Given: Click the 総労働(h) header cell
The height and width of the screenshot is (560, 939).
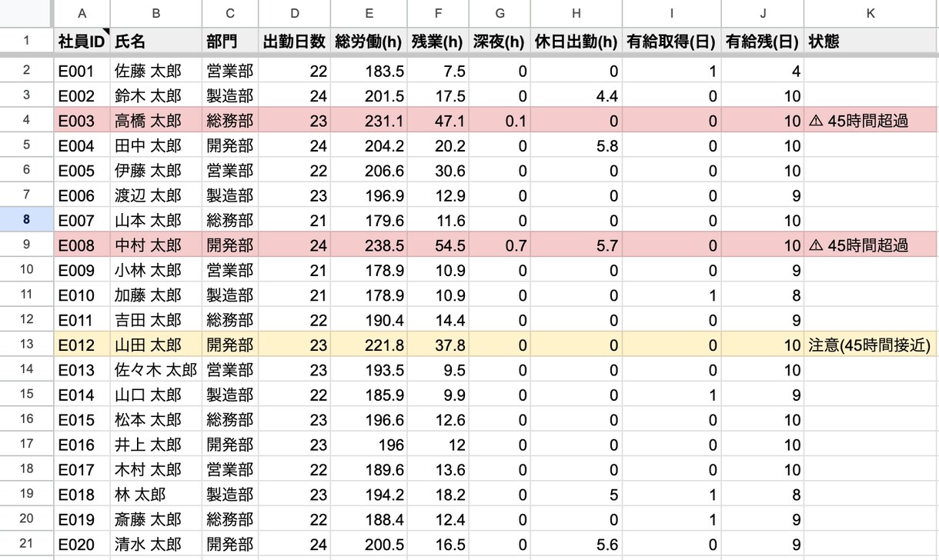Looking at the screenshot, I should point(369,42).
